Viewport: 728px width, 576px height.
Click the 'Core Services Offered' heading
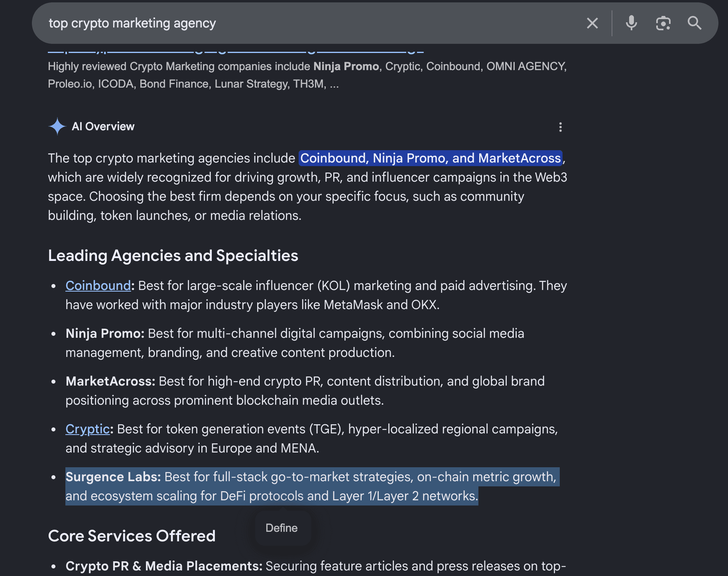click(x=132, y=536)
